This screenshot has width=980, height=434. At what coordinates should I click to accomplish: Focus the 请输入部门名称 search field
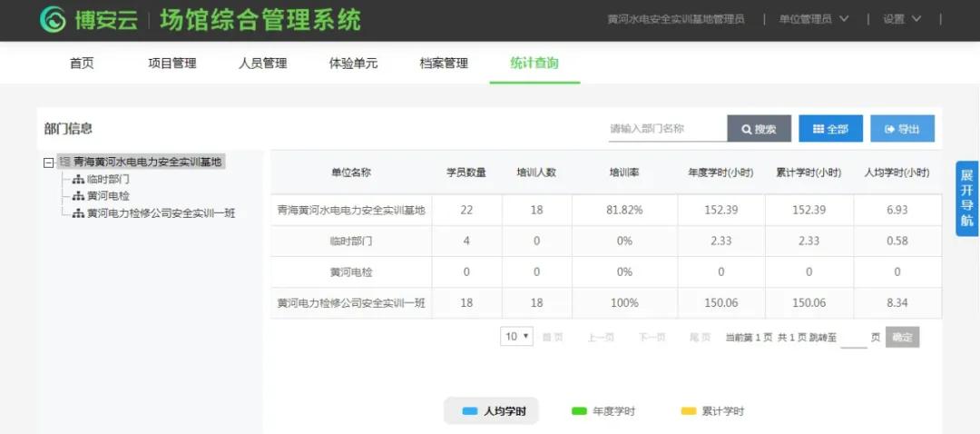[668, 129]
